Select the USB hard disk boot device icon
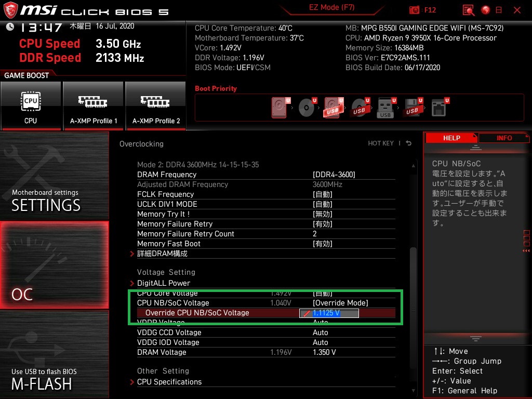This screenshot has width=532, height=399. coord(334,108)
